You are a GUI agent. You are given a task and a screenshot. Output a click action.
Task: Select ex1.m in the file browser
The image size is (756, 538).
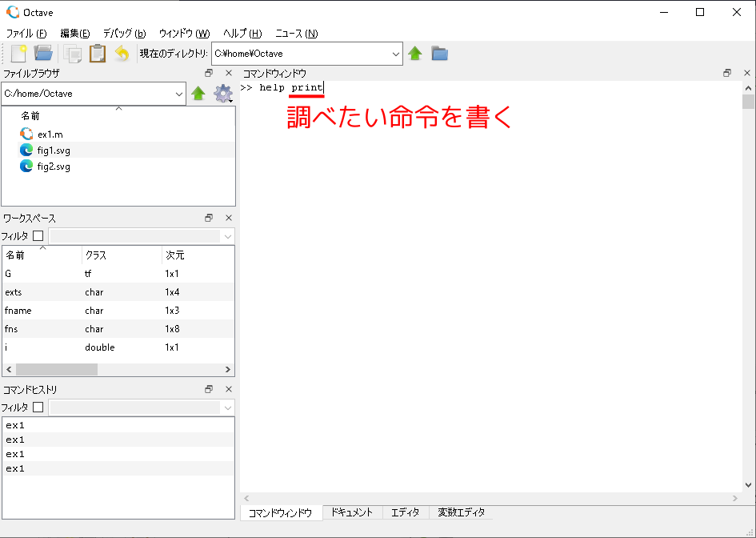50,134
